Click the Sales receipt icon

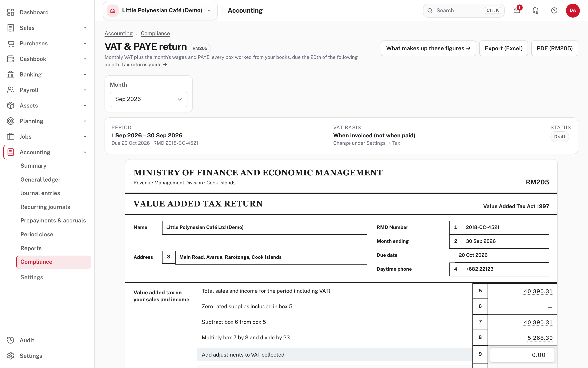(x=10, y=28)
